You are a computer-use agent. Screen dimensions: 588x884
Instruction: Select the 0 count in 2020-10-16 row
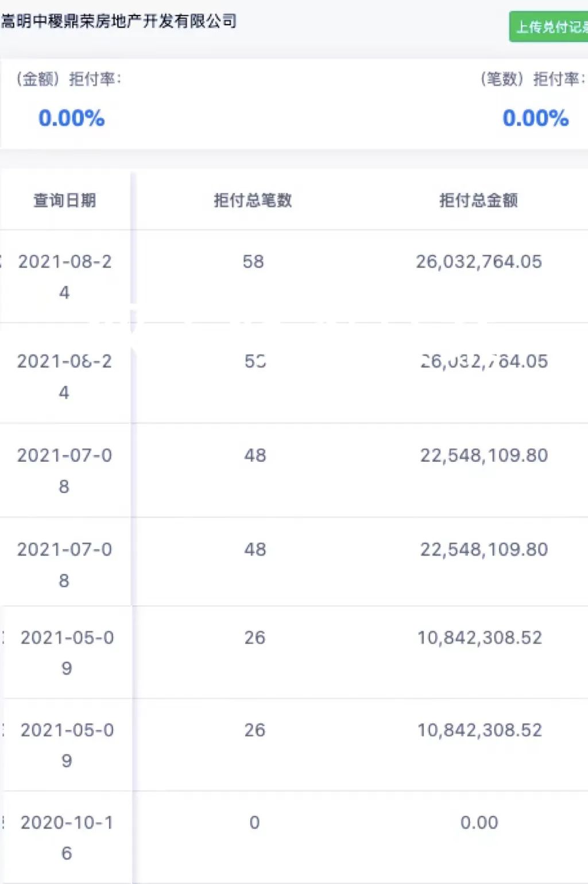(254, 823)
